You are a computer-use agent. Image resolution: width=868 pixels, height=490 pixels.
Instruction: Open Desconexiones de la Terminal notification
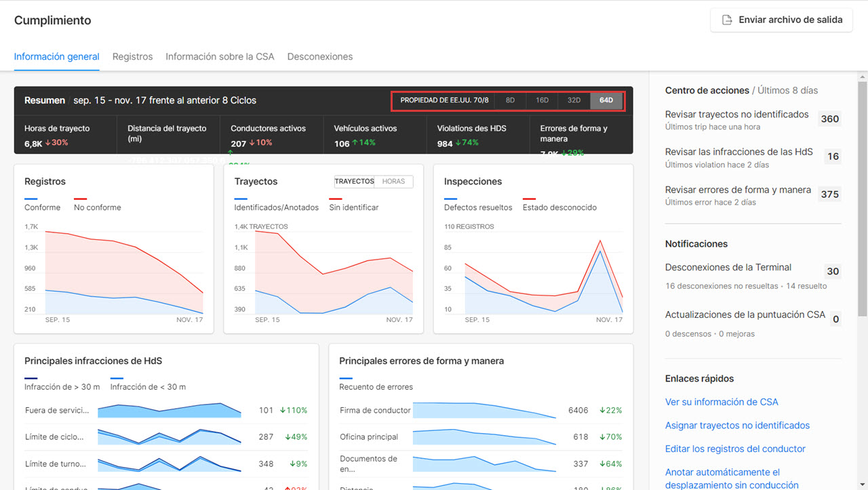coord(728,267)
